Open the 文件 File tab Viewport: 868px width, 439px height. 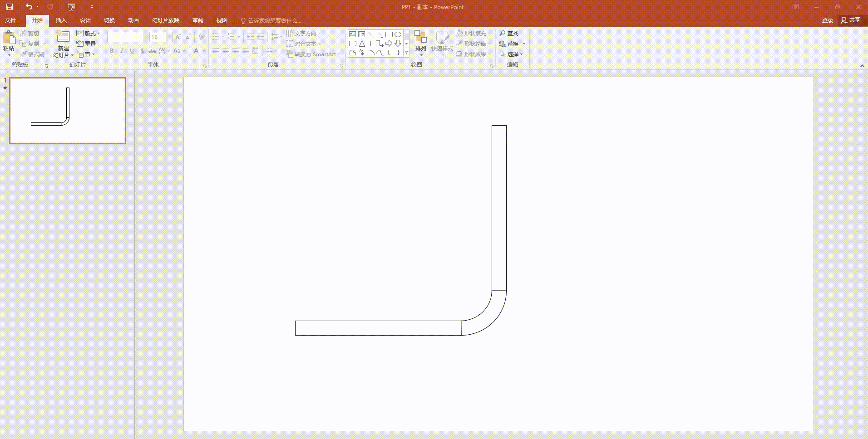tap(10, 20)
